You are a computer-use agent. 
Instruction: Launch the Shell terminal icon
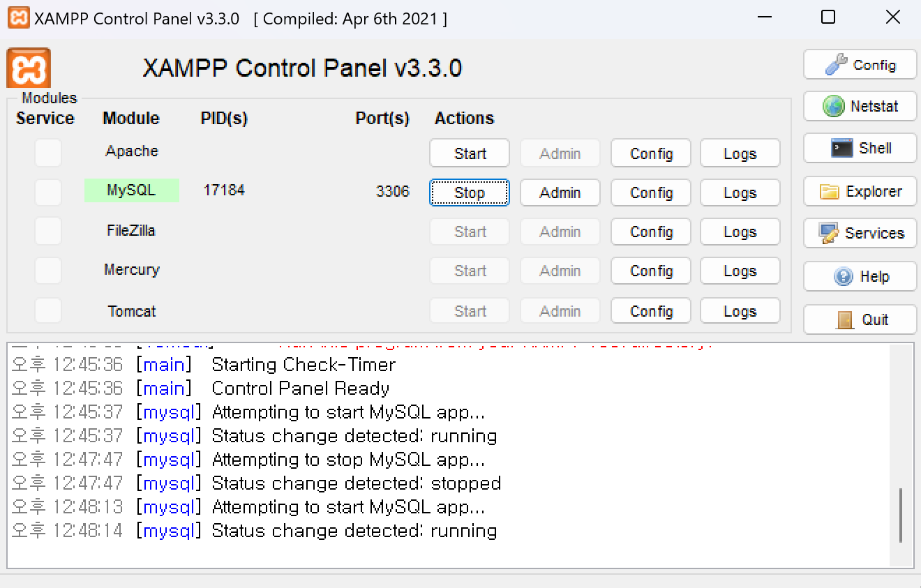pyautogui.click(x=841, y=148)
